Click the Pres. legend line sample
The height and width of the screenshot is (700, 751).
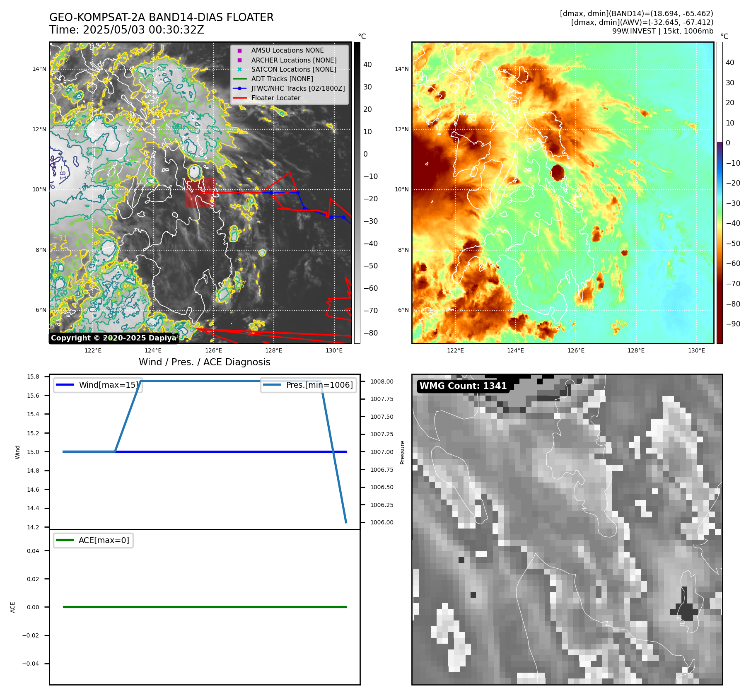coord(272,385)
